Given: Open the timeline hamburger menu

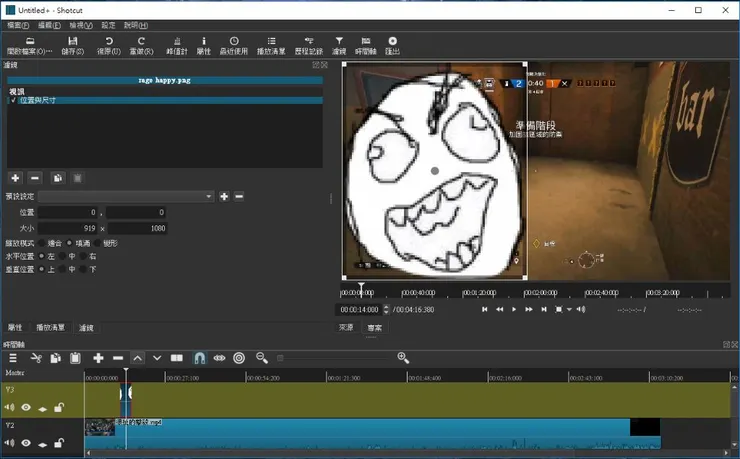Looking at the screenshot, I should (13, 358).
